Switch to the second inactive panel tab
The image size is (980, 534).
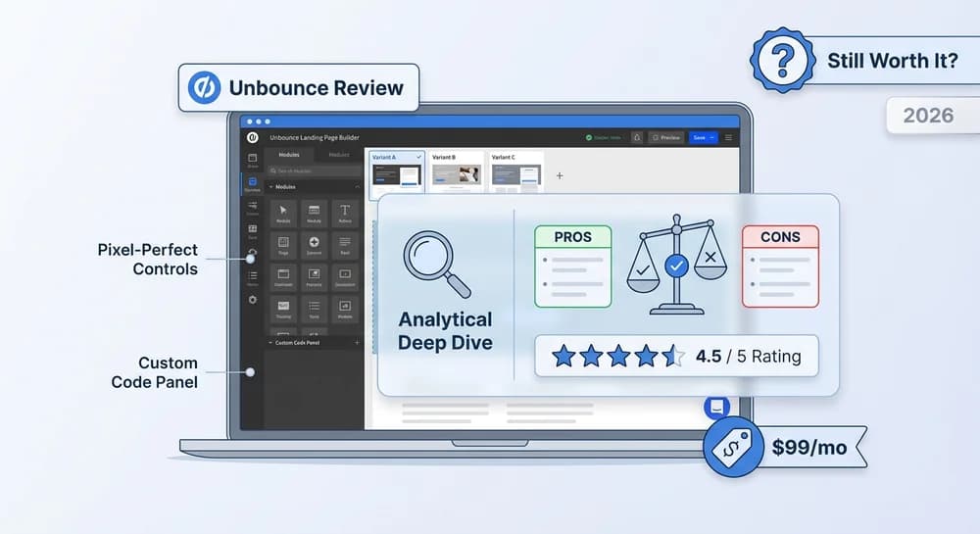click(x=339, y=154)
